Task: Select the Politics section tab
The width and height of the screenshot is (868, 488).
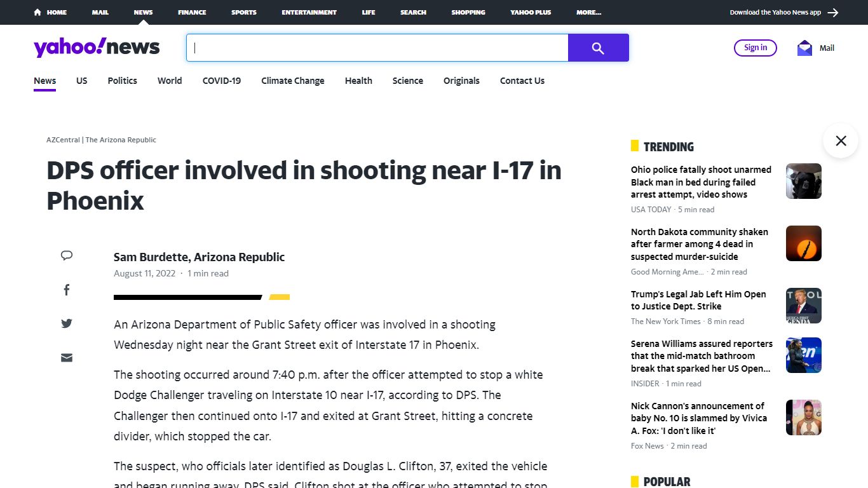Action: pyautogui.click(x=123, y=81)
